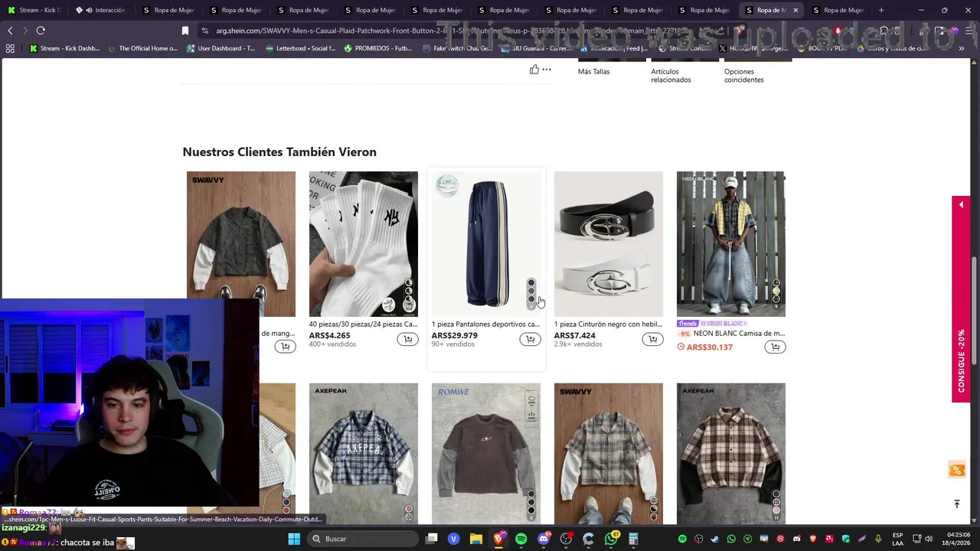Add the ARS$7.424 belt to cart
This screenshot has width=980, height=551.
tap(652, 339)
